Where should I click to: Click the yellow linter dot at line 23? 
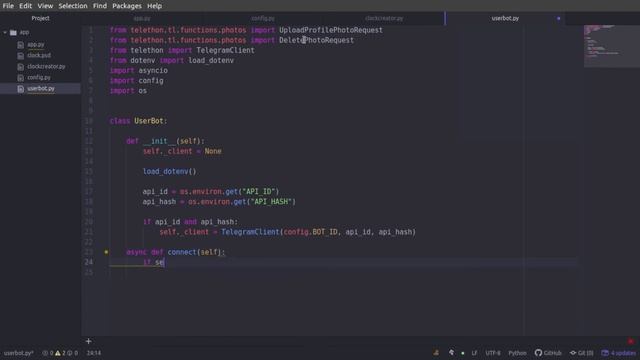[x=106, y=252]
